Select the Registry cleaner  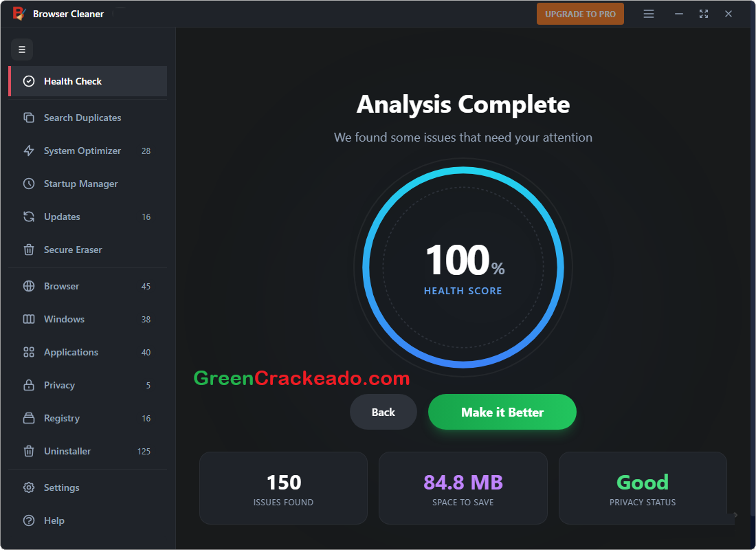click(x=62, y=418)
